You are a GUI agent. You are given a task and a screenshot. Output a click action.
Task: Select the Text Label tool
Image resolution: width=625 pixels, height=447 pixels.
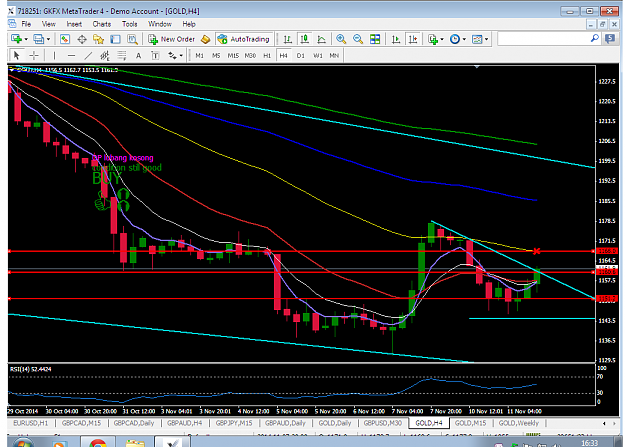tap(155, 55)
